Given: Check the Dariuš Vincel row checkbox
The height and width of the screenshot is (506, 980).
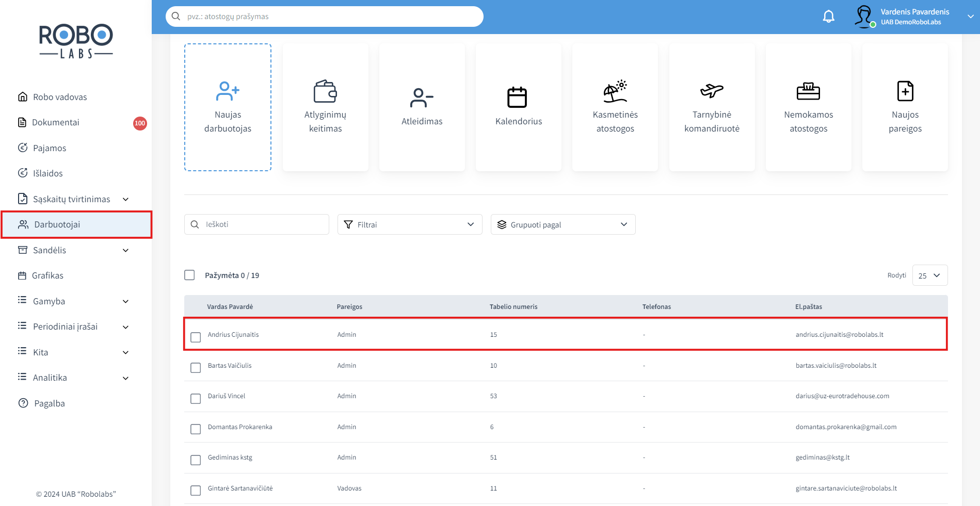Looking at the screenshot, I should 196,399.
